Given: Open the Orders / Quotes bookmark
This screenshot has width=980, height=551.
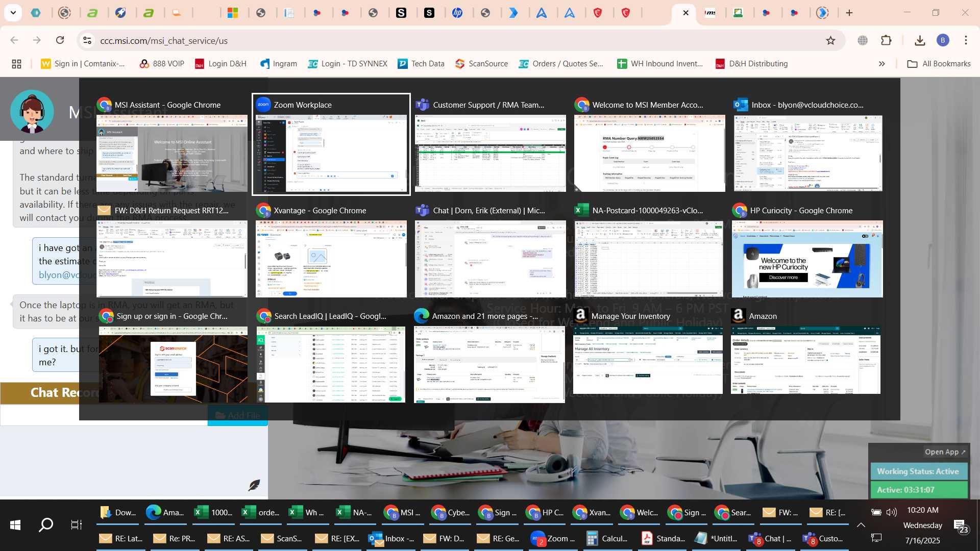Looking at the screenshot, I should (x=561, y=64).
